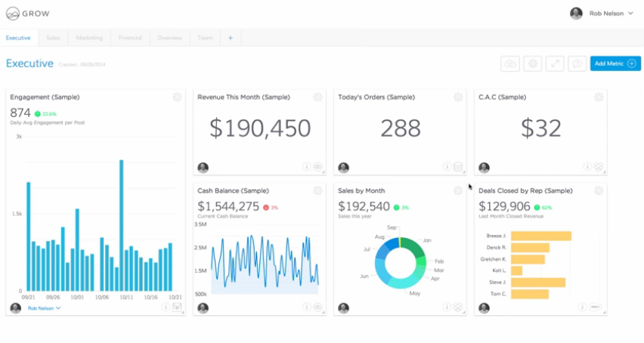Switch to the Sales tab
Viewport: 644px width, 343px height.
(x=53, y=37)
